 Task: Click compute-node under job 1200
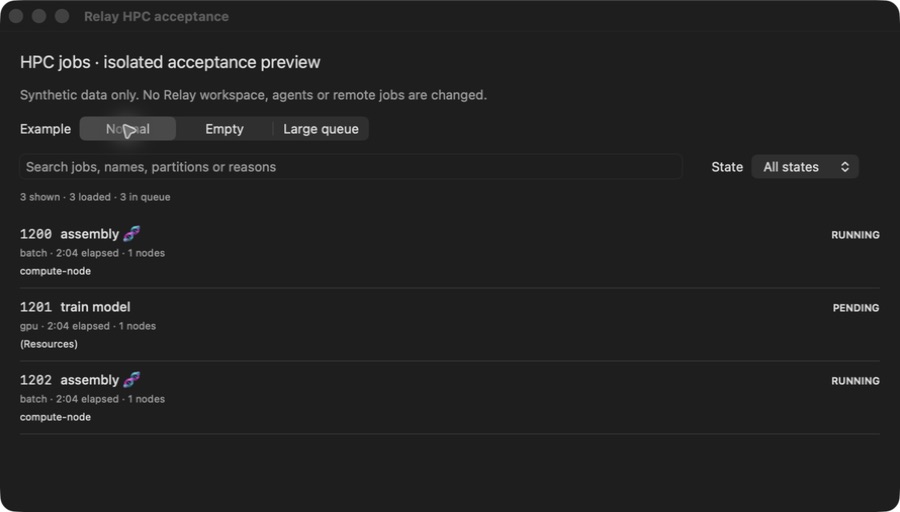(55, 271)
